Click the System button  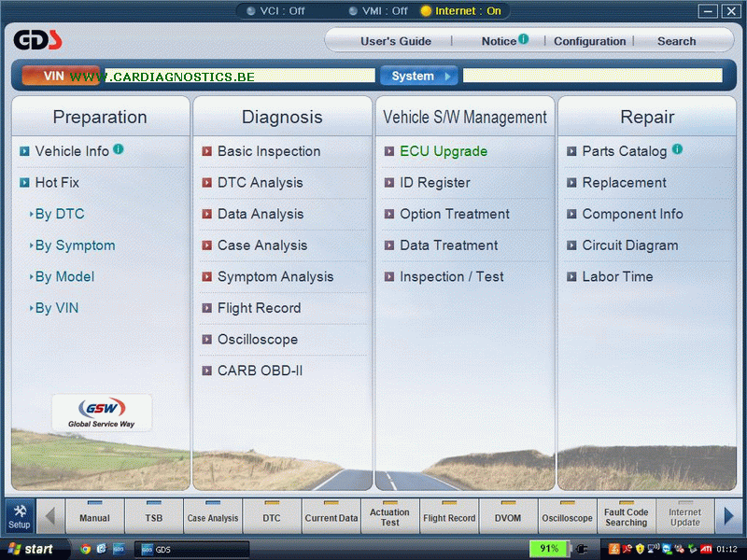tap(418, 76)
